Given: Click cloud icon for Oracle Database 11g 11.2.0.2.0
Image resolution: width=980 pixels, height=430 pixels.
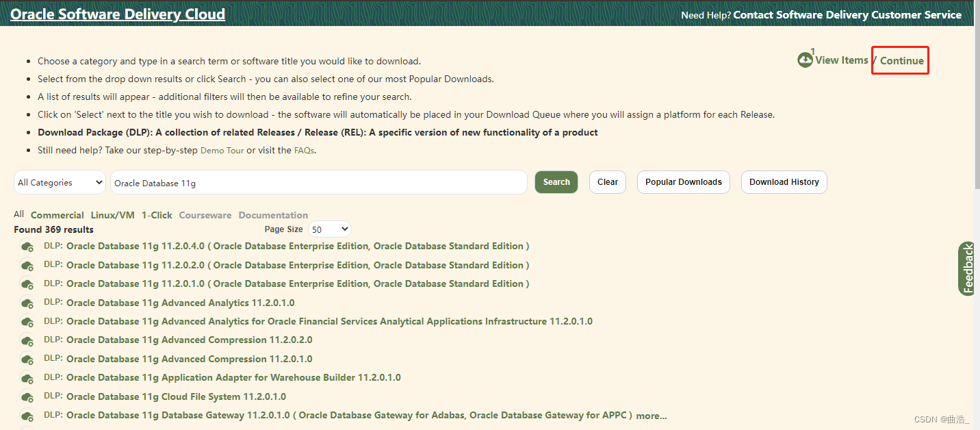Looking at the screenshot, I should [27, 266].
